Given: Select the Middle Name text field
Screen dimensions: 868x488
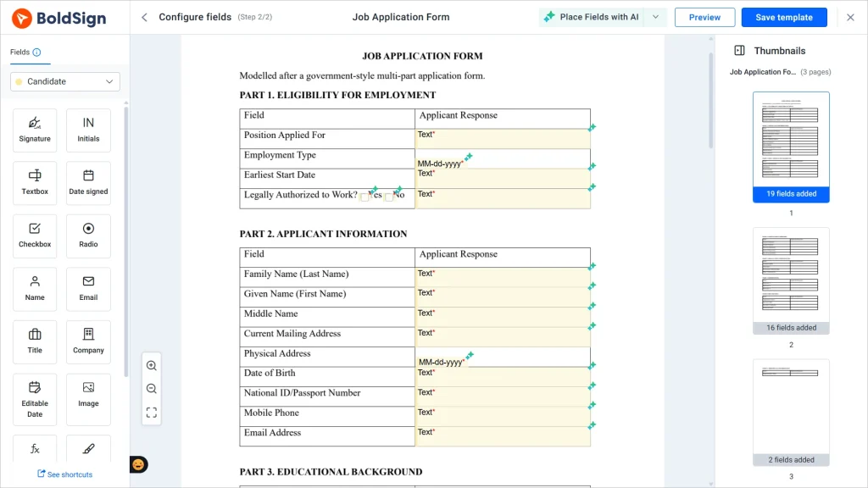Looking at the screenshot, I should [x=503, y=318].
